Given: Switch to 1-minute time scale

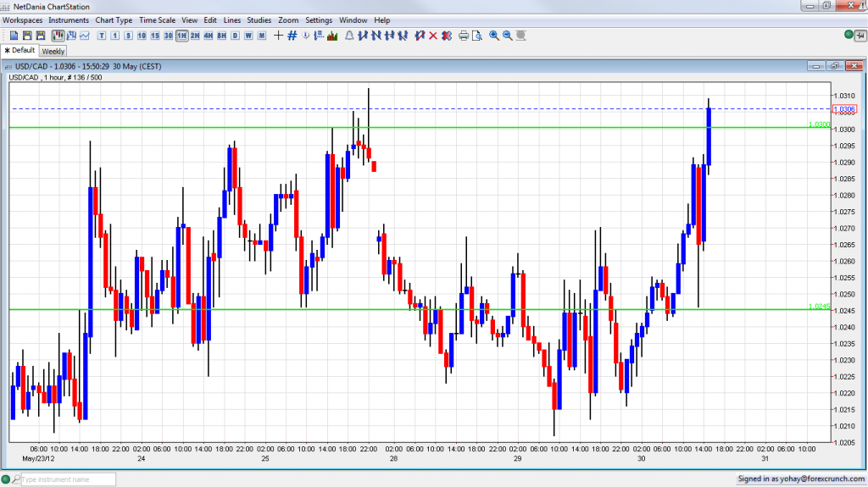Looking at the screenshot, I should [115, 36].
